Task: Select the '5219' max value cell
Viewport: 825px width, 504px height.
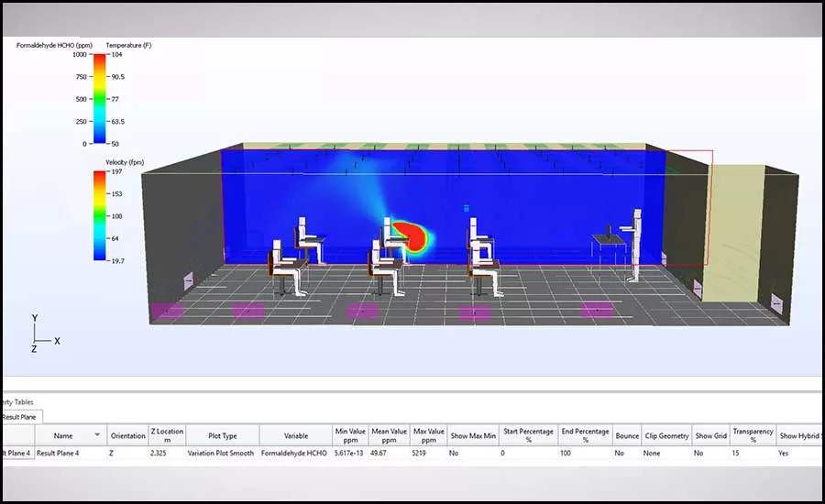Action: (429, 453)
